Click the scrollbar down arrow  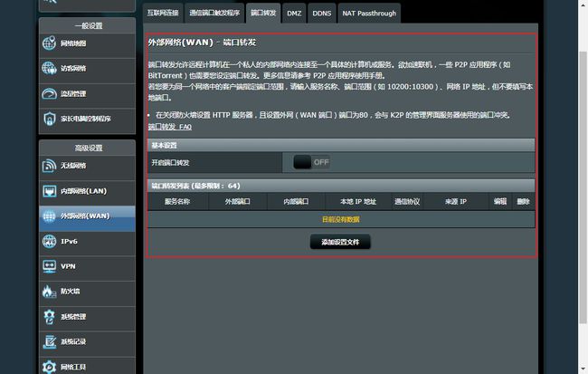coord(583,369)
